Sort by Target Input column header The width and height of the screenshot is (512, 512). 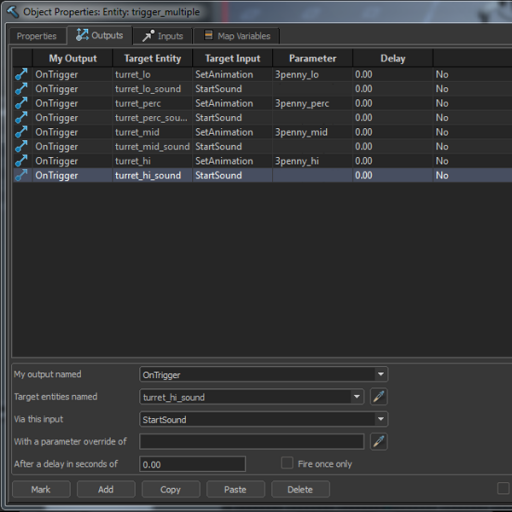pyautogui.click(x=233, y=58)
